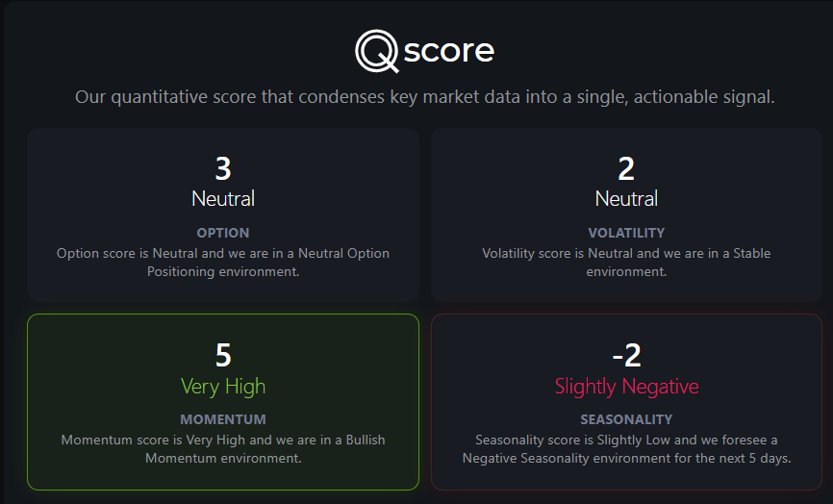Click the Seasonality score value -2

(x=626, y=355)
